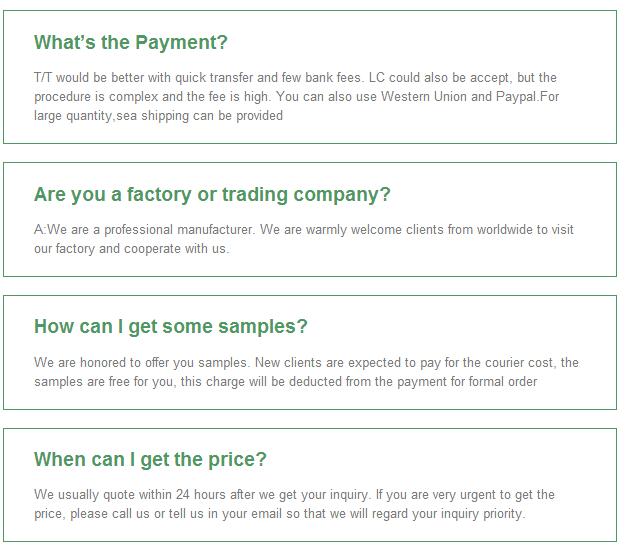Screen dimensions: 627x548
Task: Click the "What's the Payment?" heading
Action: coord(131,42)
